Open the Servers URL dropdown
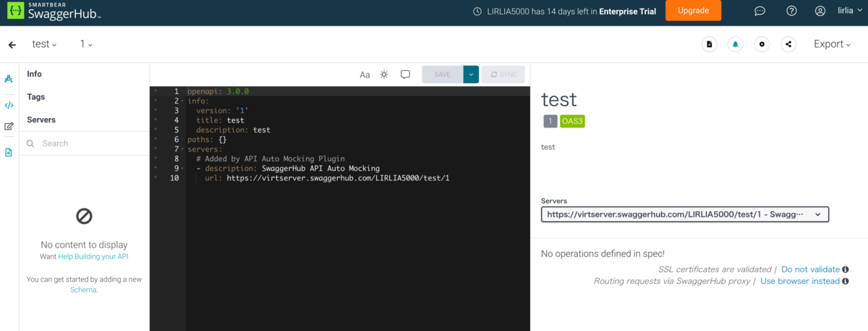This screenshot has height=331, width=868. click(x=684, y=214)
